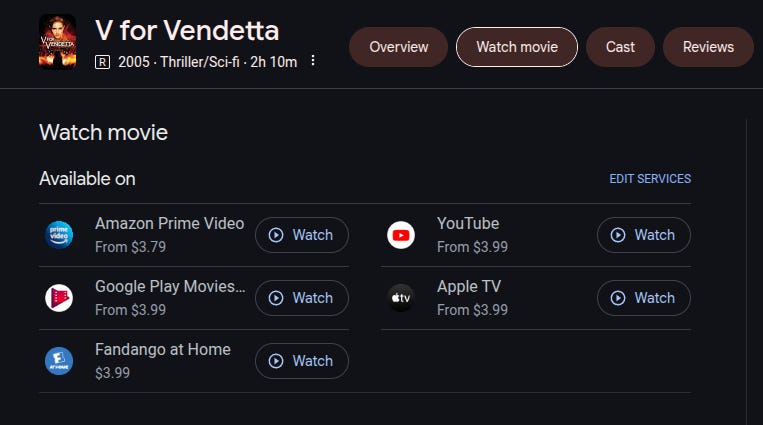Switch to the Overview tab
The image size is (763, 425).
(x=399, y=47)
